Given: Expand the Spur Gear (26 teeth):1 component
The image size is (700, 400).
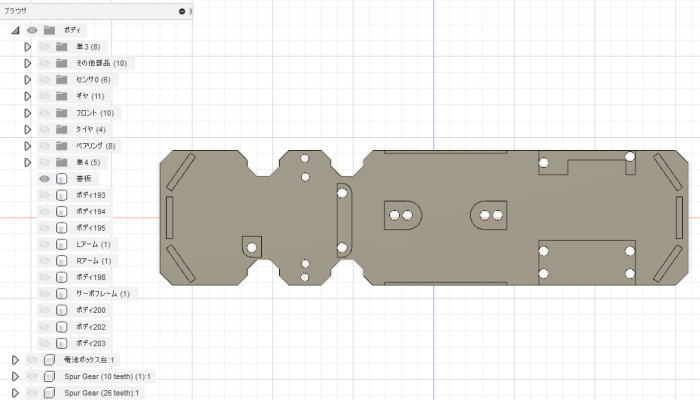Looking at the screenshot, I should [15, 393].
